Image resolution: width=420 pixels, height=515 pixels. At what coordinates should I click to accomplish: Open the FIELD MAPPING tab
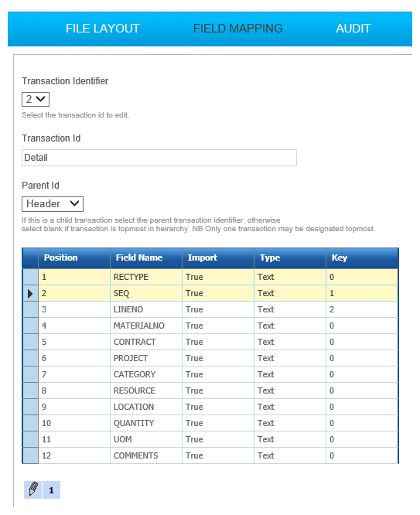pyautogui.click(x=238, y=29)
